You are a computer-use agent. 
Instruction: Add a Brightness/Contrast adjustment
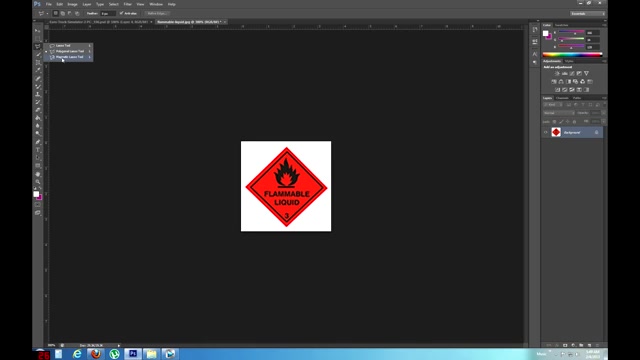point(557,73)
